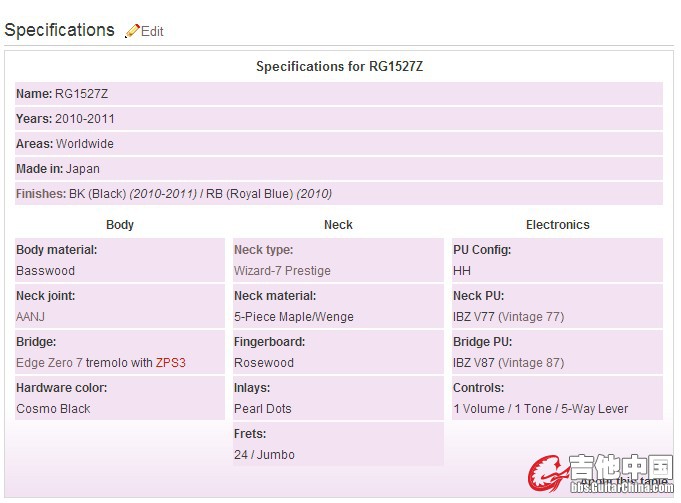681x503 pixels.
Task: Click the PU Config label
Action: (482, 250)
